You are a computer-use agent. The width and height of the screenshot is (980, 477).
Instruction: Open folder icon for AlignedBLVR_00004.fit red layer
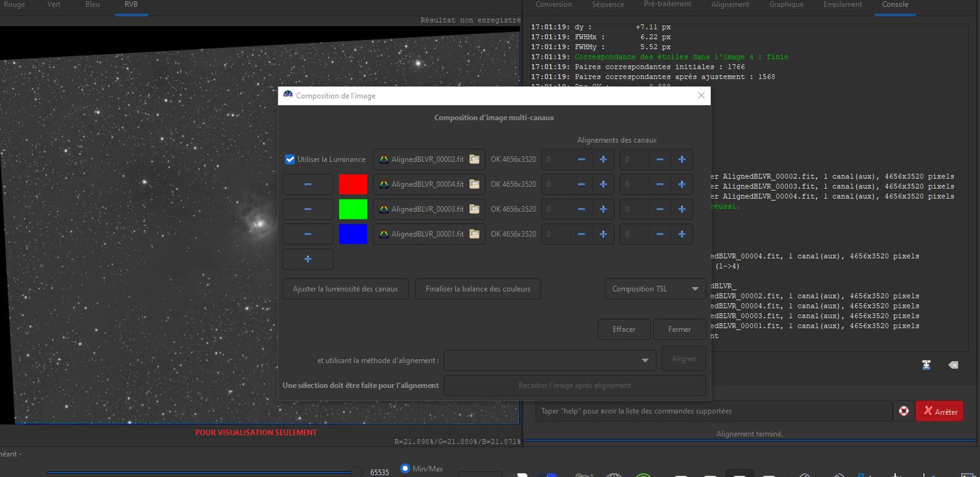tap(474, 184)
